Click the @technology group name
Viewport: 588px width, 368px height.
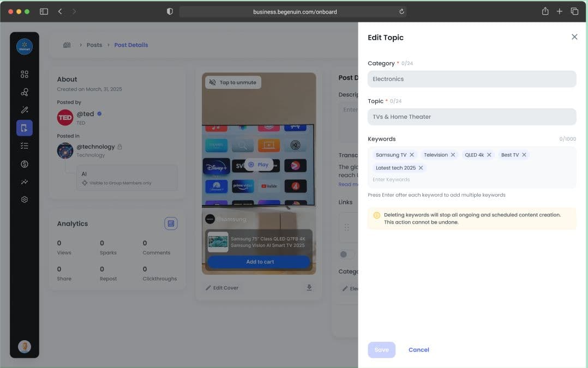pos(95,147)
